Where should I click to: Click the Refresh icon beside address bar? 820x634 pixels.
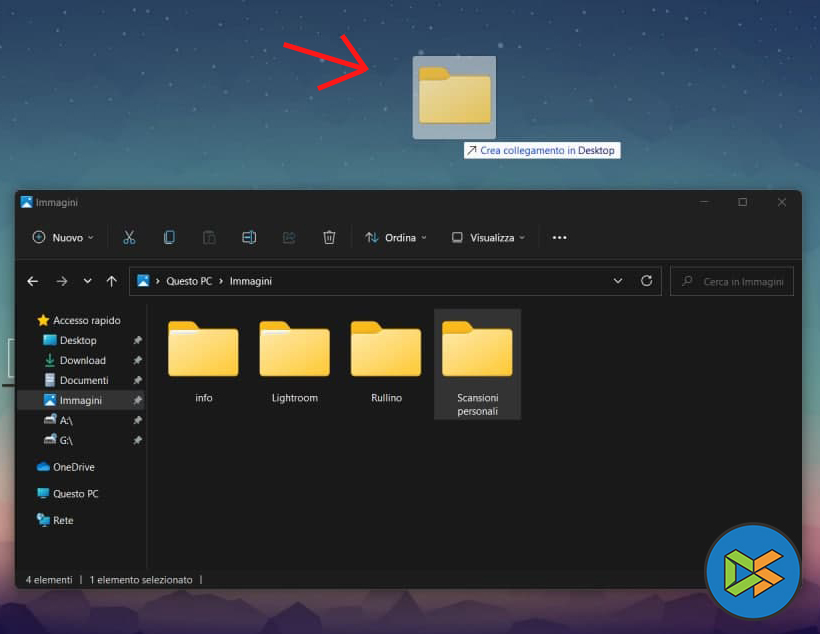click(x=646, y=281)
